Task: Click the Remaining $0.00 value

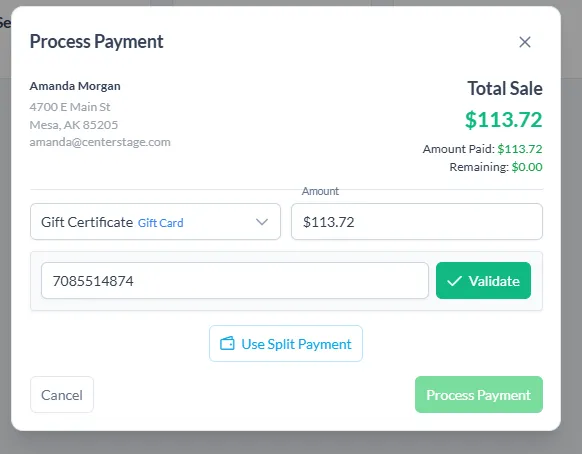Action: pyautogui.click(x=527, y=167)
